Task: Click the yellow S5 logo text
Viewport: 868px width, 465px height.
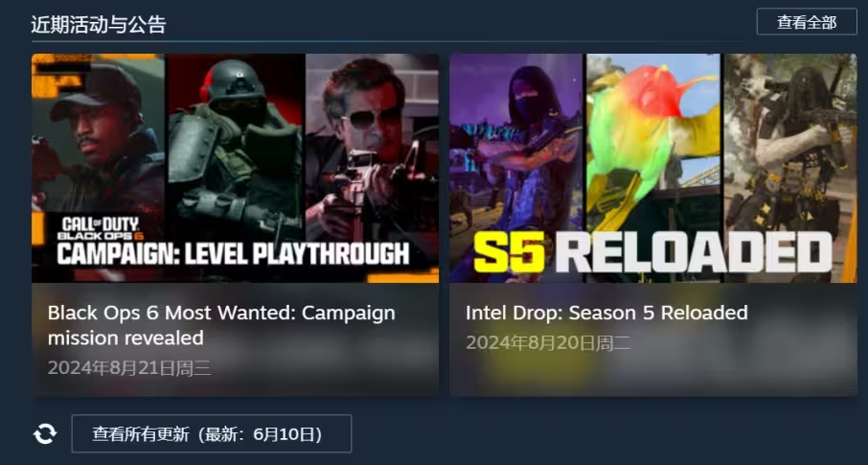Action: point(509,252)
